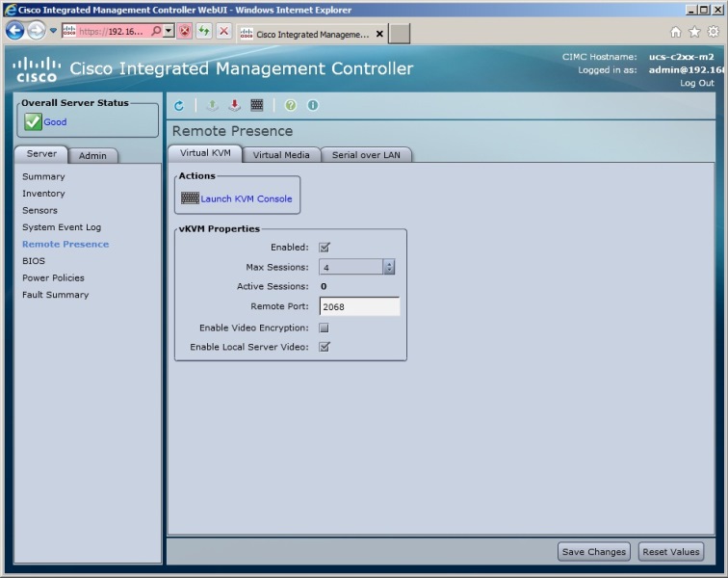Toggle Enable Local Server Video checkbox
Viewport: 728px width, 578px height.
click(x=325, y=347)
